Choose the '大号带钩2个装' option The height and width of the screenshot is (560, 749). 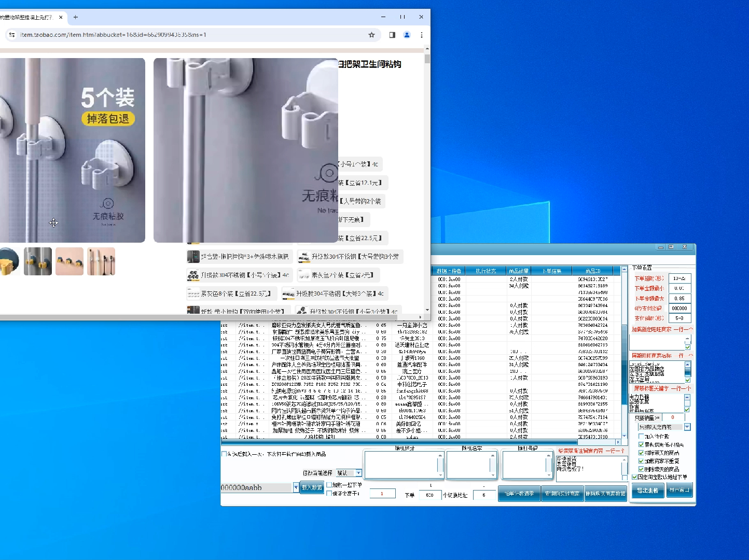point(362,201)
